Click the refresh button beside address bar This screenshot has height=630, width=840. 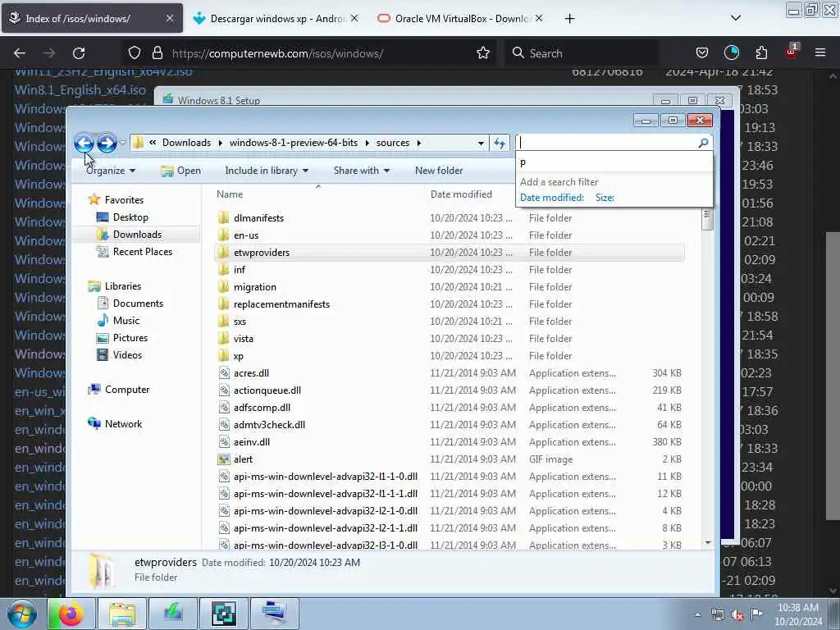point(500,143)
